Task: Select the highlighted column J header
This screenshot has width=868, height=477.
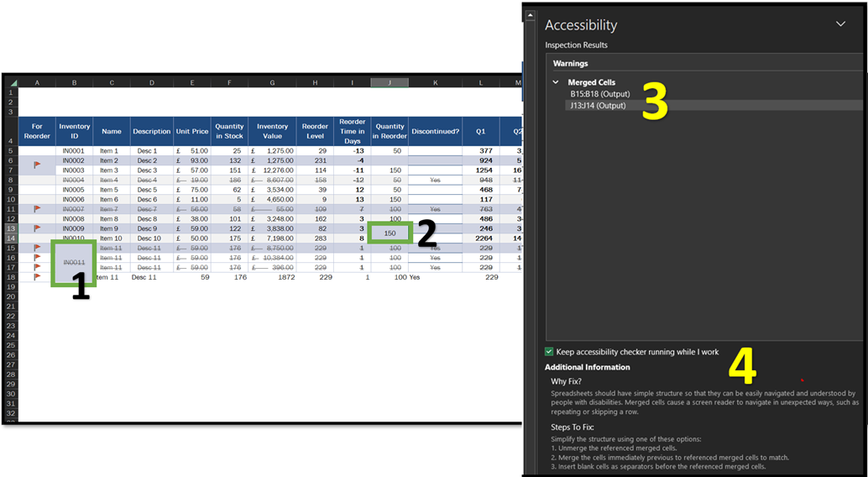Action: (390, 83)
